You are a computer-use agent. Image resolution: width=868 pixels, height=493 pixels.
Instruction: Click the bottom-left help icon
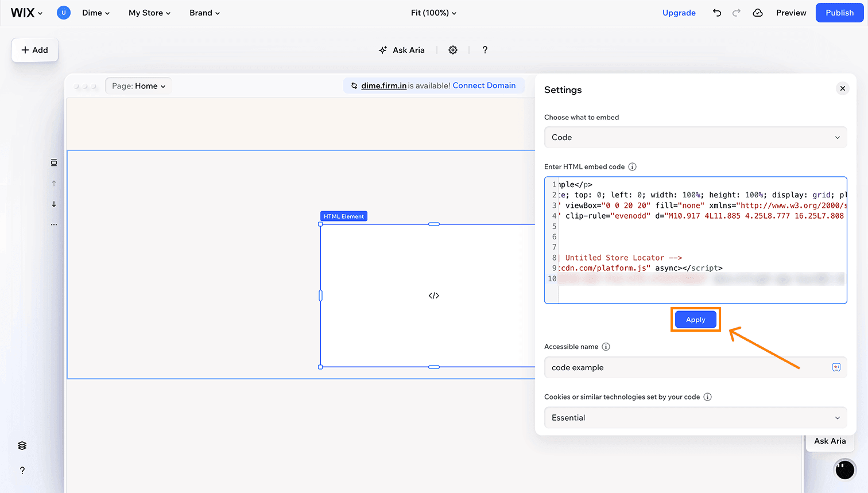pos(22,471)
